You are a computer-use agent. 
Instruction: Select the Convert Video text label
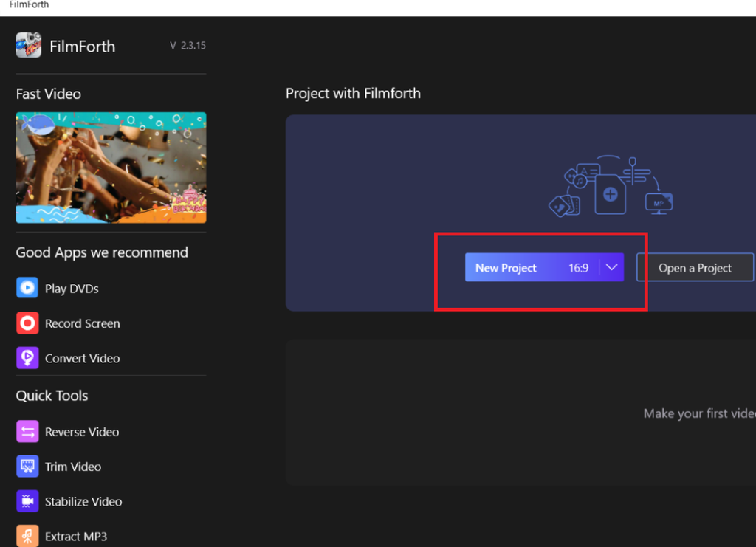[x=82, y=358]
